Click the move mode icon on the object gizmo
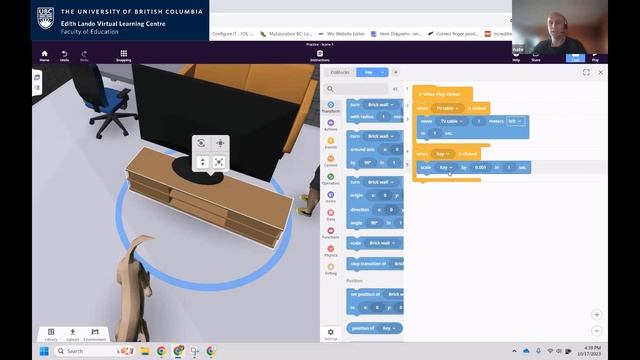640x360 pixels. 220,143
